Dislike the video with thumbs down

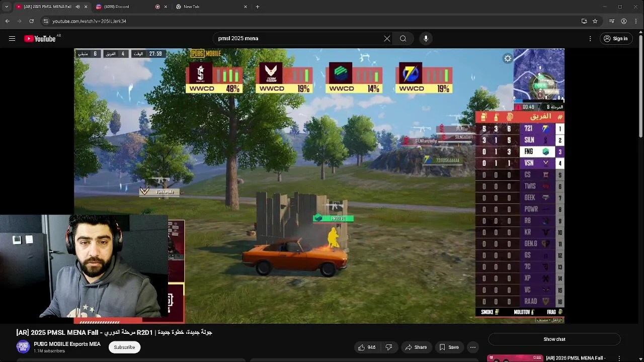(388, 347)
